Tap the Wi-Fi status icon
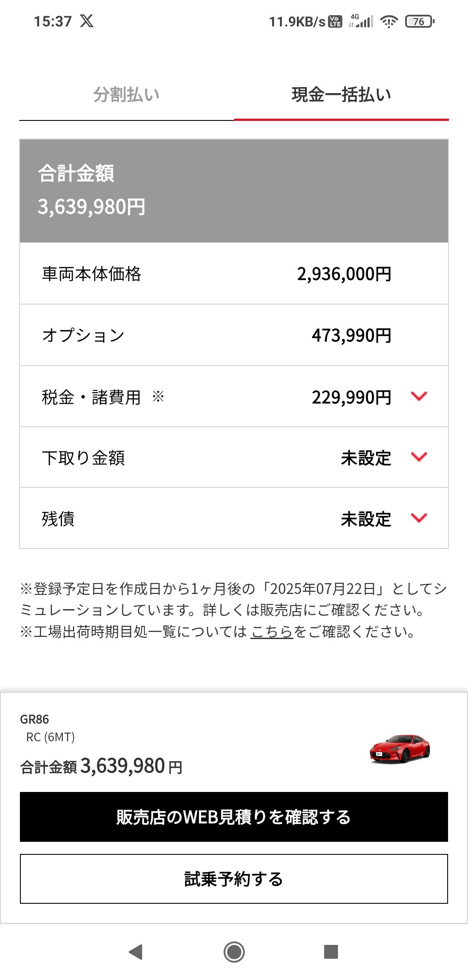468x980 pixels. point(389,21)
